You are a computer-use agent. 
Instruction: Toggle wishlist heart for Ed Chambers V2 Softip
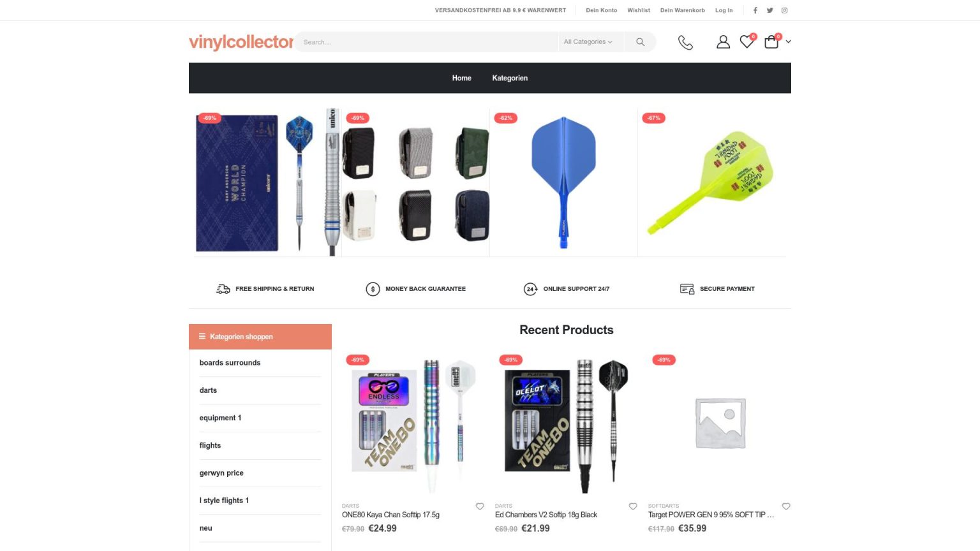[633, 506]
